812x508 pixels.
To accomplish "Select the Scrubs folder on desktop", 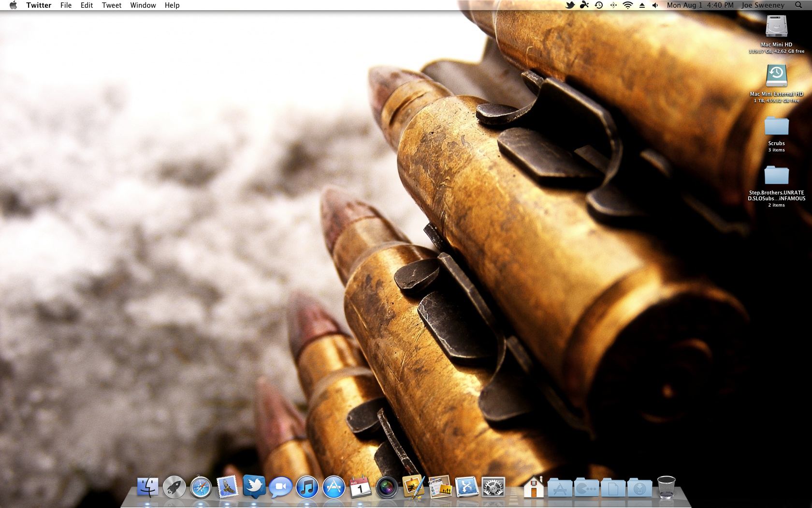I will [x=777, y=126].
